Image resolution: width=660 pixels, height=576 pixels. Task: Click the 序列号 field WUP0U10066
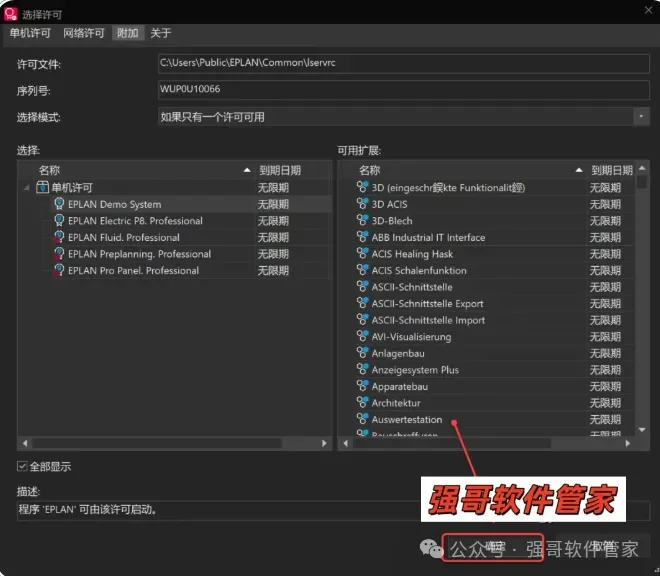click(x=404, y=89)
